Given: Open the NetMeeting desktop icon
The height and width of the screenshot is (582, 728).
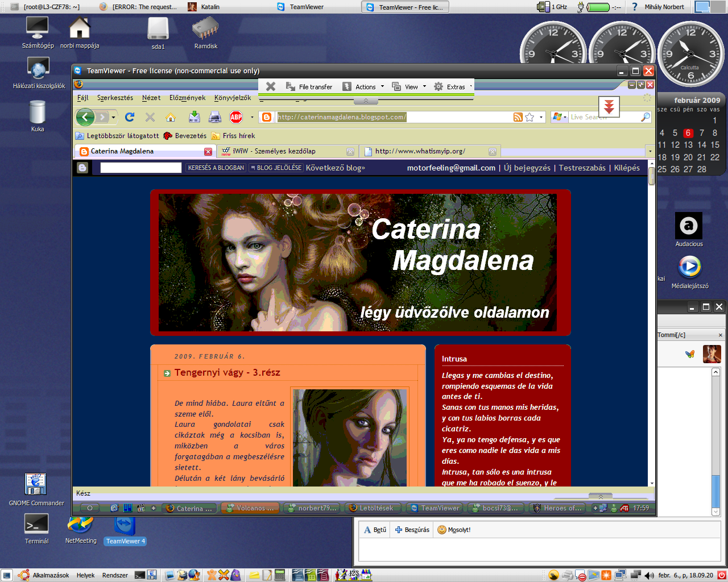Looking at the screenshot, I should point(81,529).
